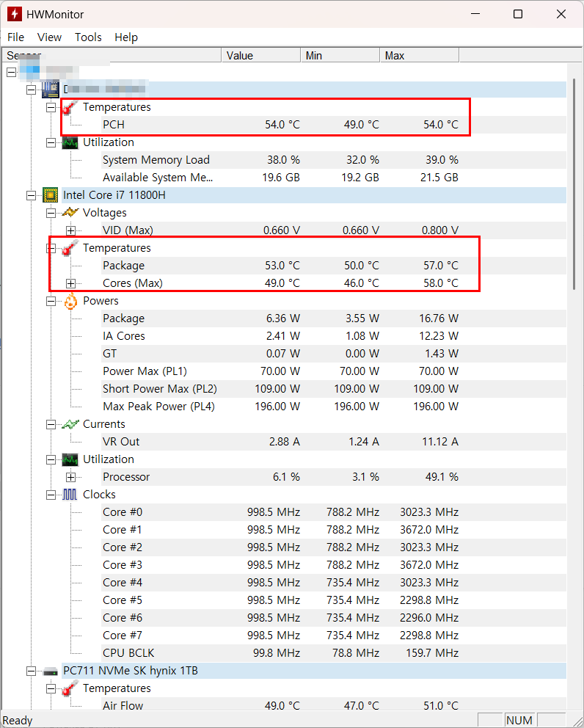Click the vertical scrollbar thumb

574,184
